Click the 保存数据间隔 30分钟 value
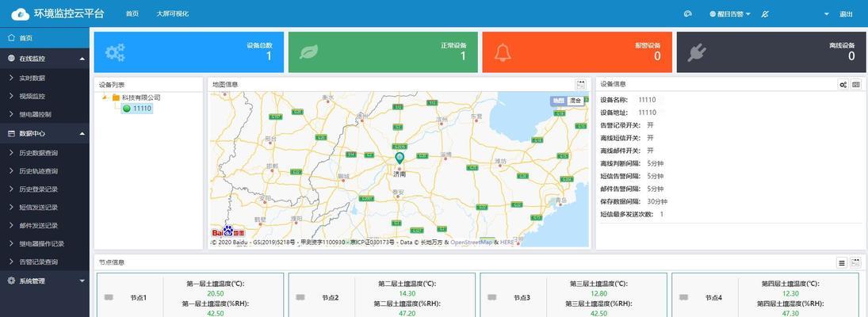Screen dimensions: 868x317 pos(657,201)
